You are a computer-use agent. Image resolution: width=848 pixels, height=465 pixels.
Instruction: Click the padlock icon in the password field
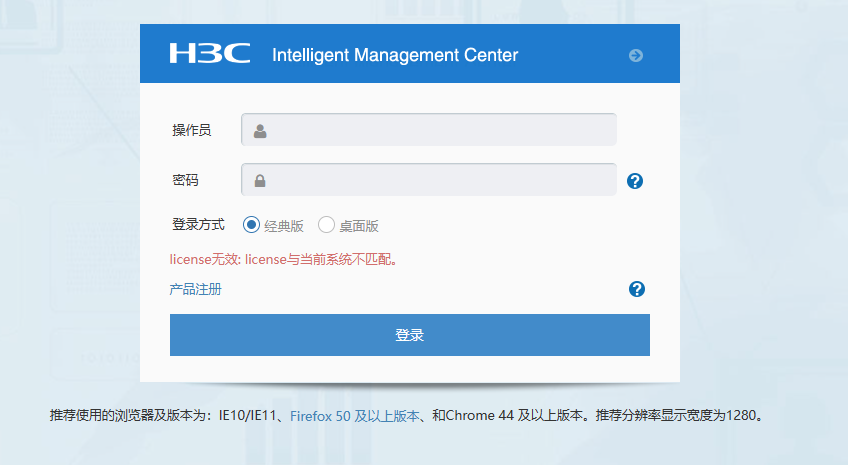pyautogui.click(x=260, y=181)
